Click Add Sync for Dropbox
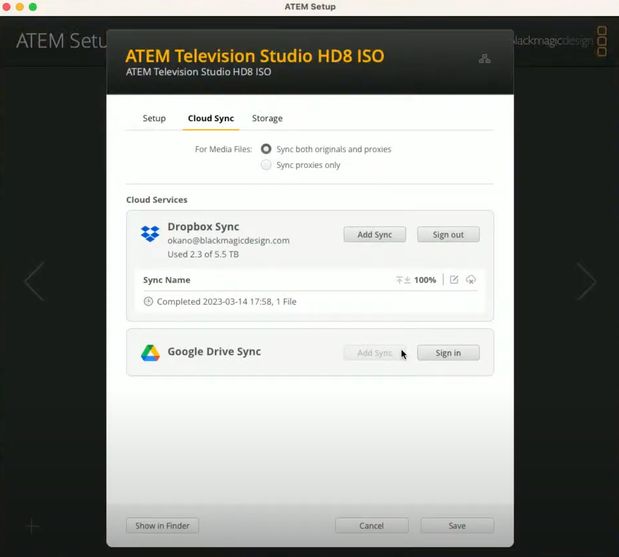This screenshot has width=619, height=557. [375, 234]
